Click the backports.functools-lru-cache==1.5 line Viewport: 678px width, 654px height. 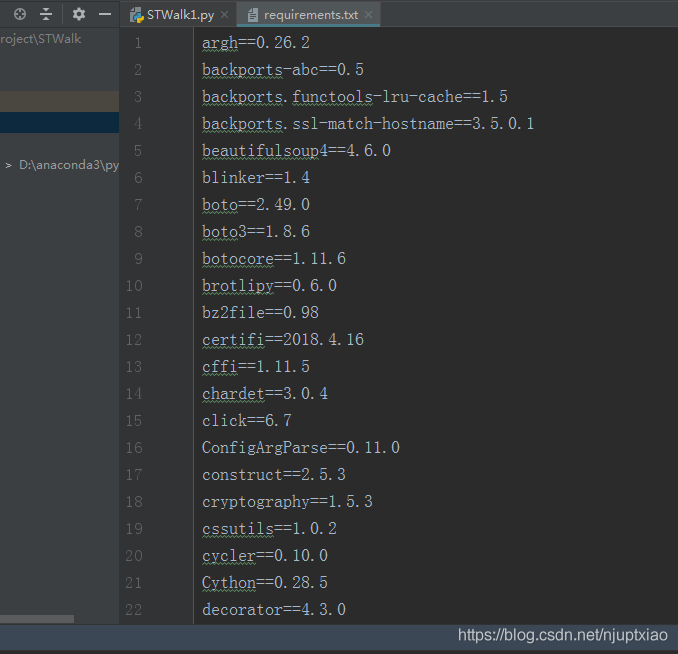click(x=355, y=97)
